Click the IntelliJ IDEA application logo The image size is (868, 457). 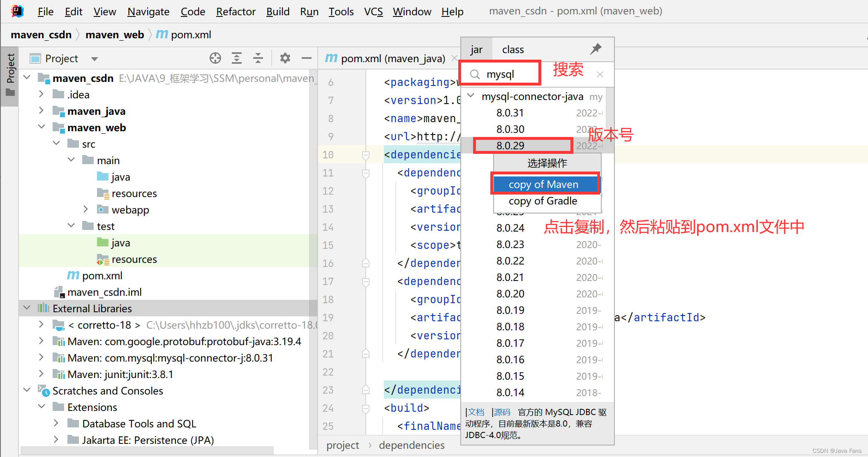click(17, 11)
